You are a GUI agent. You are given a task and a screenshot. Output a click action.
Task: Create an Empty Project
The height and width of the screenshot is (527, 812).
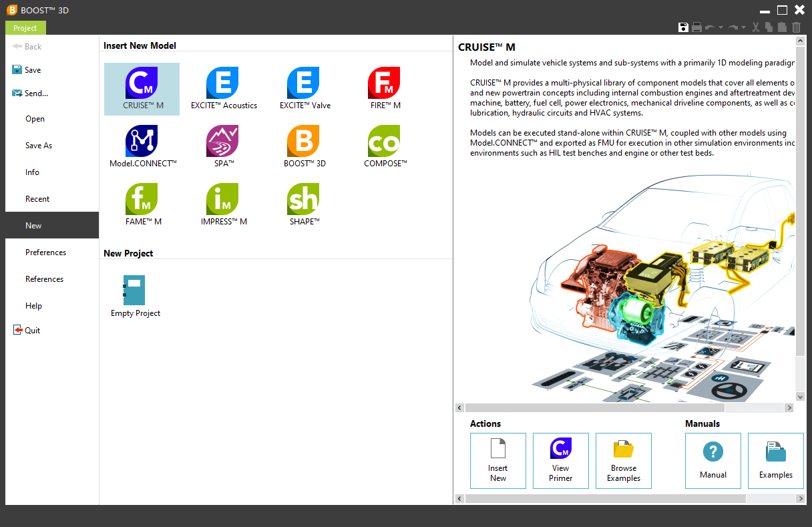135,296
